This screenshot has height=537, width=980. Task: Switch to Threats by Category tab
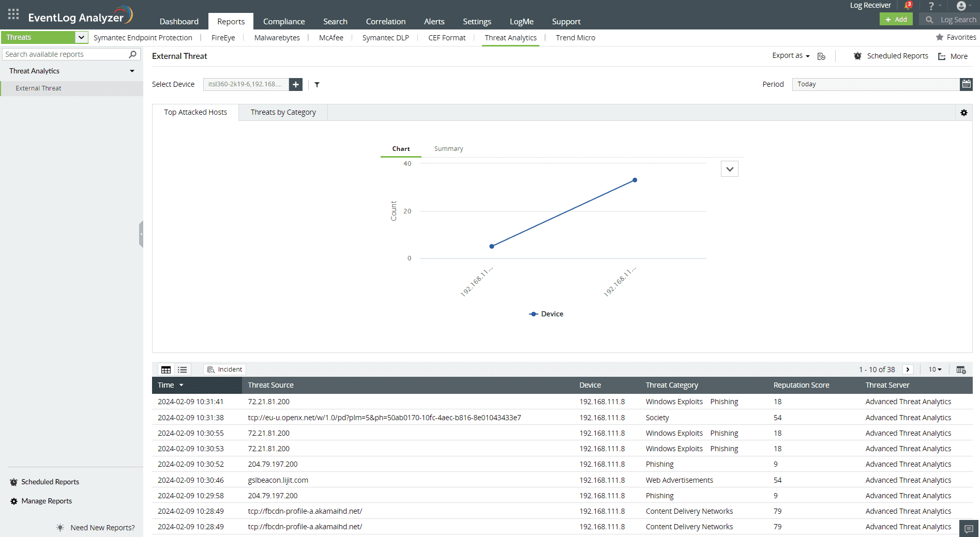click(x=283, y=112)
